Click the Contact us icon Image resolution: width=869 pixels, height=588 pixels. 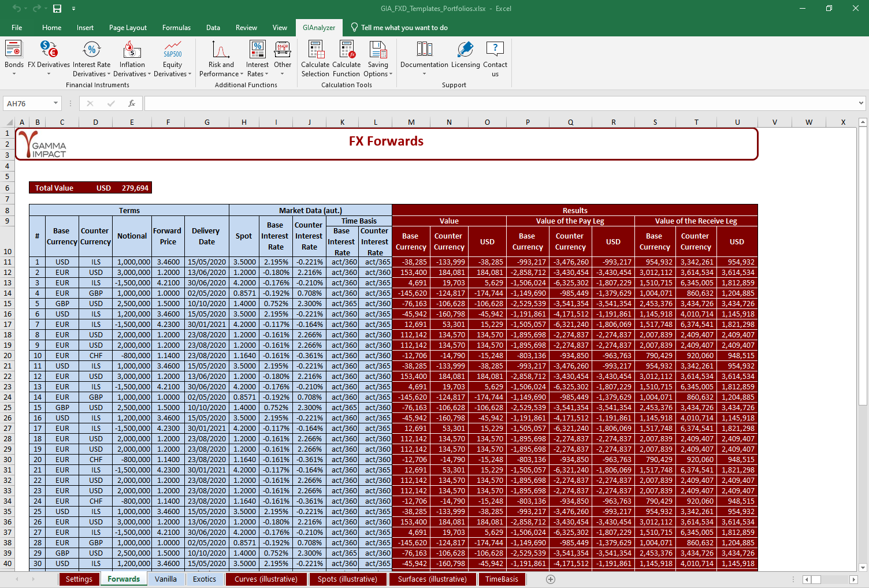tap(495, 50)
